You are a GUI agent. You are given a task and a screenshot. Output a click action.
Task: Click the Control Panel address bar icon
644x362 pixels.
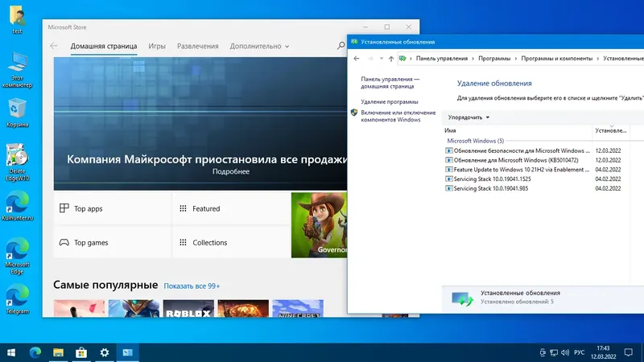pyautogui.click(x=402, y=59)
